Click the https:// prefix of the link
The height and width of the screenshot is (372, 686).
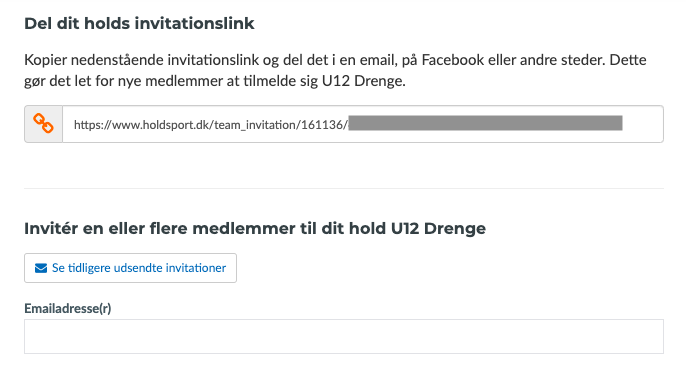[x=93, y=125]
